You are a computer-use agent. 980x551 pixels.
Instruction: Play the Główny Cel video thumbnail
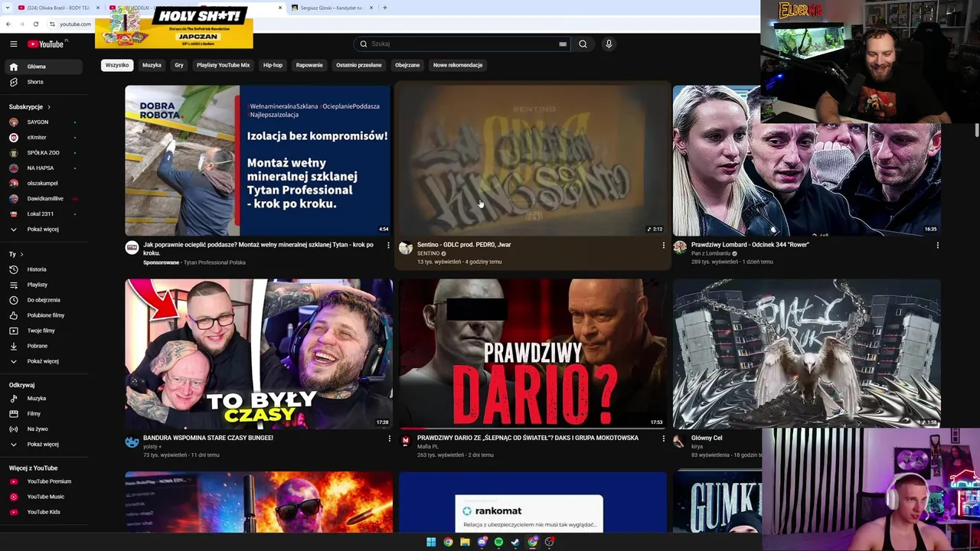(x=807, y=354)
